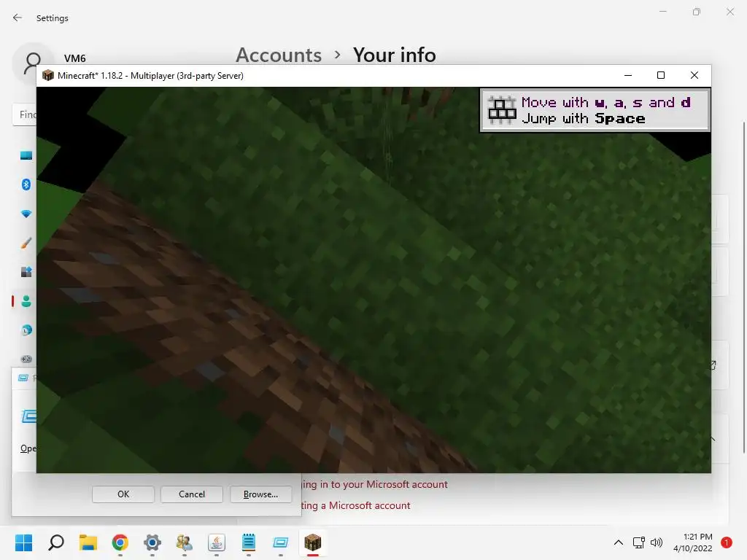This screenshot has height=560, width=747.
Task: Click OK in the Run dialog
Action: (123, 494)
